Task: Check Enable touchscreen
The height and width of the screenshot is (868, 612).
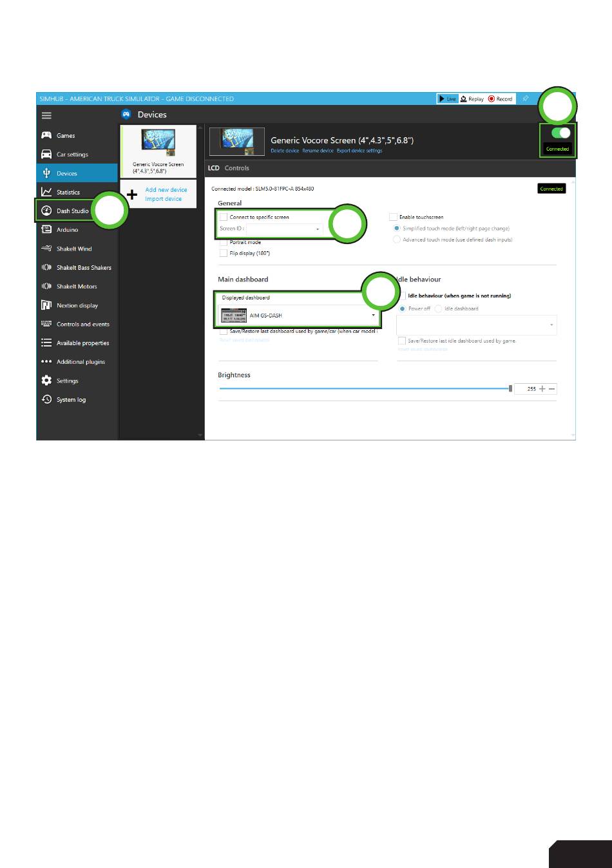Action: [x=393, y=217]
